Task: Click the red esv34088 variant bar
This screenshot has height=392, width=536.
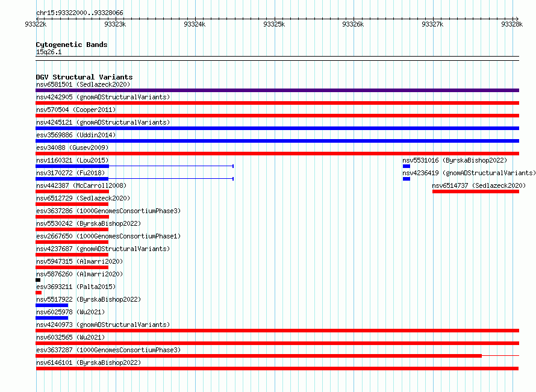Action: click(x=277, y=154)
